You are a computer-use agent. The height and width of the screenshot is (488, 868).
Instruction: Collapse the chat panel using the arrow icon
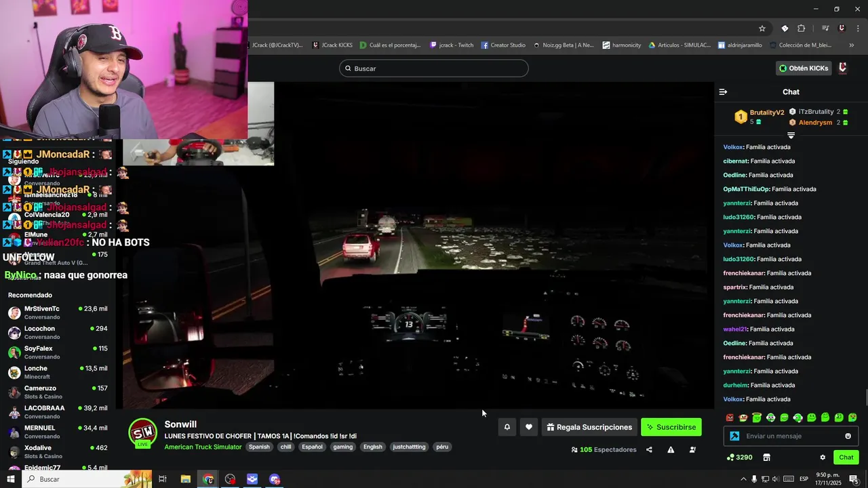click(x=723, y=91)
